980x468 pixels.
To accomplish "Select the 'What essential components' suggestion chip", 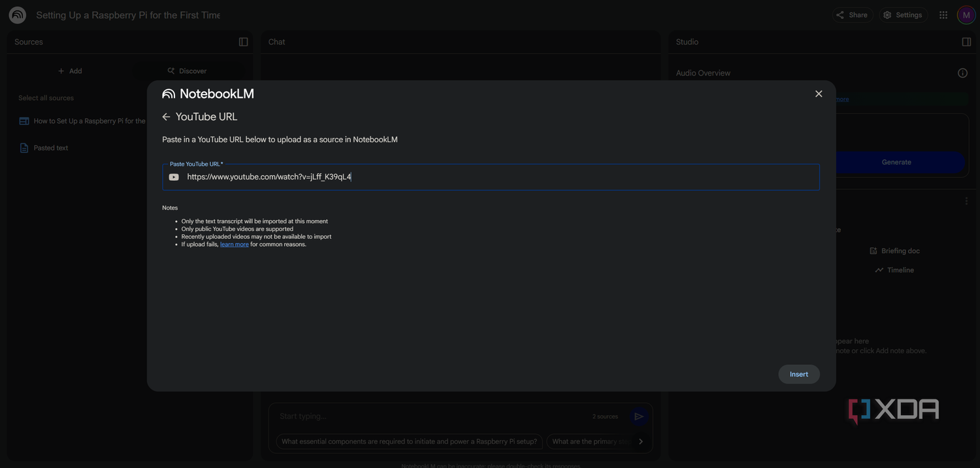I will click(x=409, y=442).
